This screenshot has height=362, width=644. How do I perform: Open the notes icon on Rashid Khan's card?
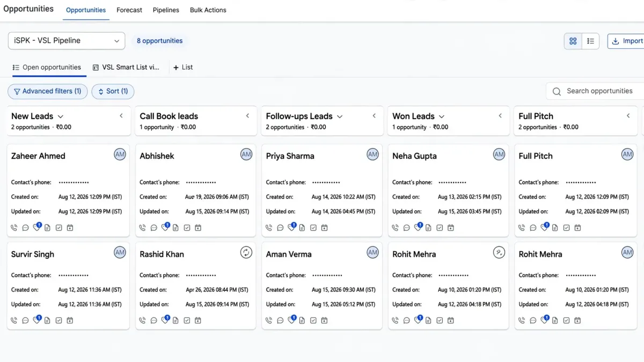(x=175, y=321)
